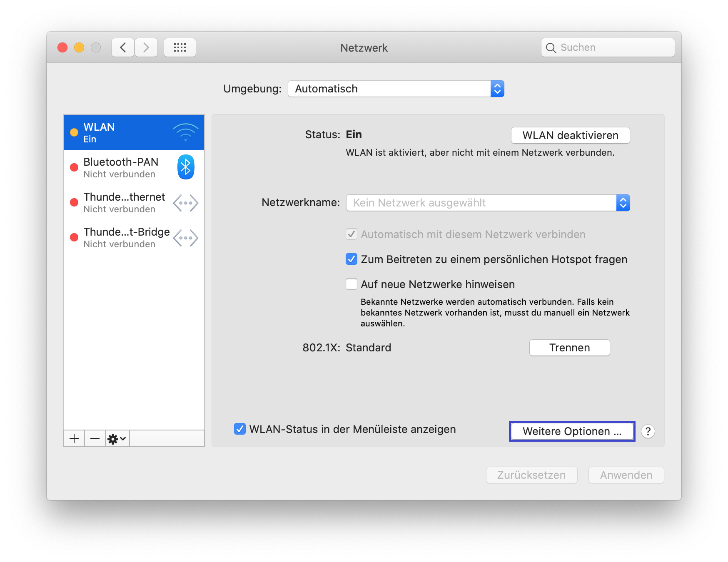Navigate forward with the right arrow
The height and width of the screenshot is (562, 728).
tap(146, 47)
